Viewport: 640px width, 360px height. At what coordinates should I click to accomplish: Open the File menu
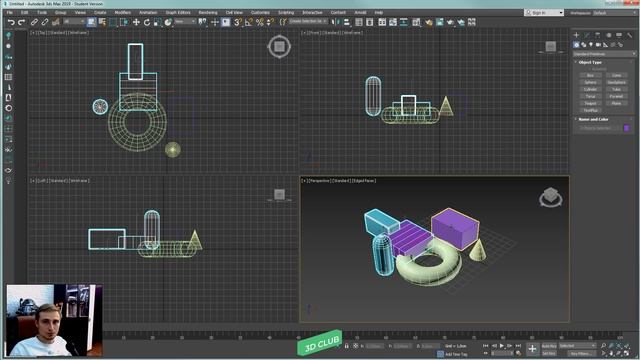[x=10, y=13]
